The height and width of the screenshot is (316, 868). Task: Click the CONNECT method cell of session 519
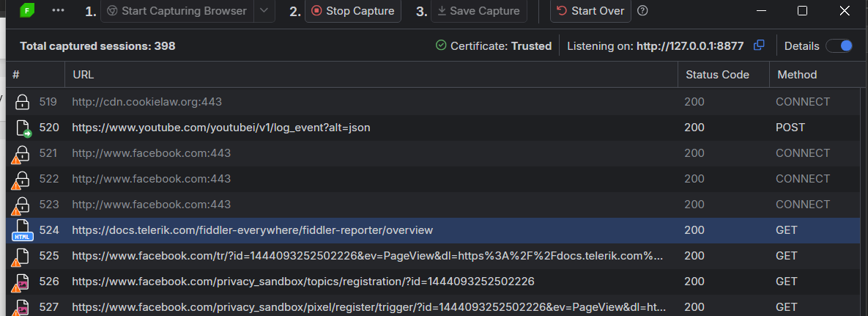point(803,102)
